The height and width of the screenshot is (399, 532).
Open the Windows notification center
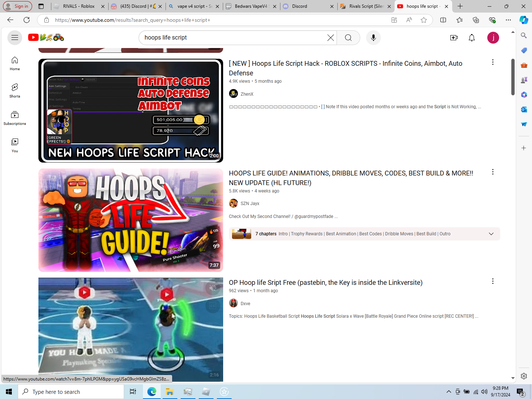click(x=521, y=392)
